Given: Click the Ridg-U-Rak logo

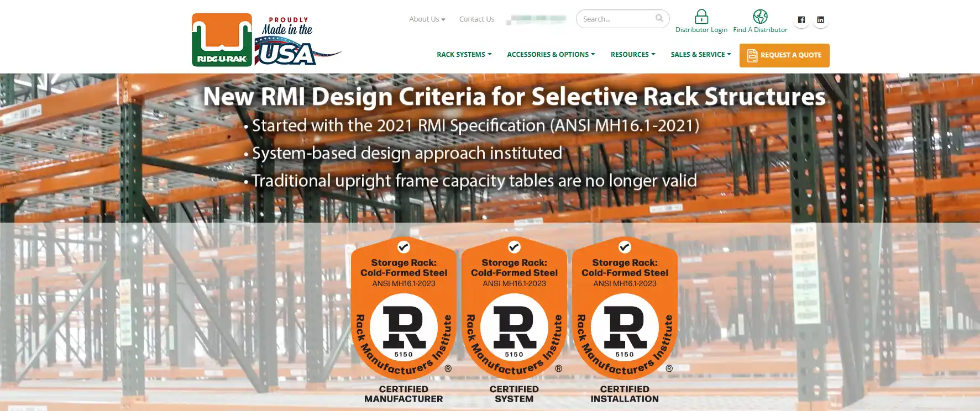Looking at the screenshot, I should [x=222, y=40].
